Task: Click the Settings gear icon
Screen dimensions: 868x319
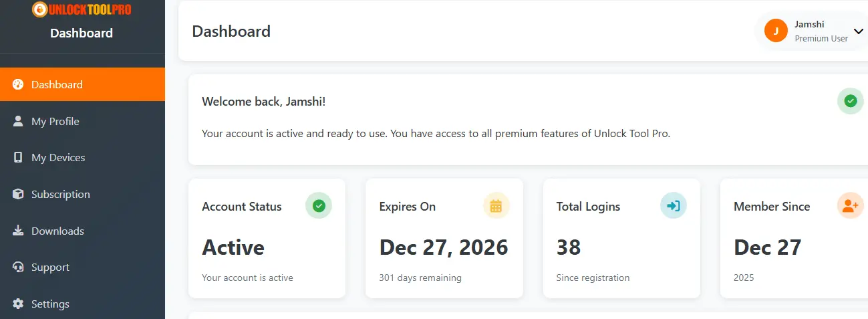Action: (18, 304)
